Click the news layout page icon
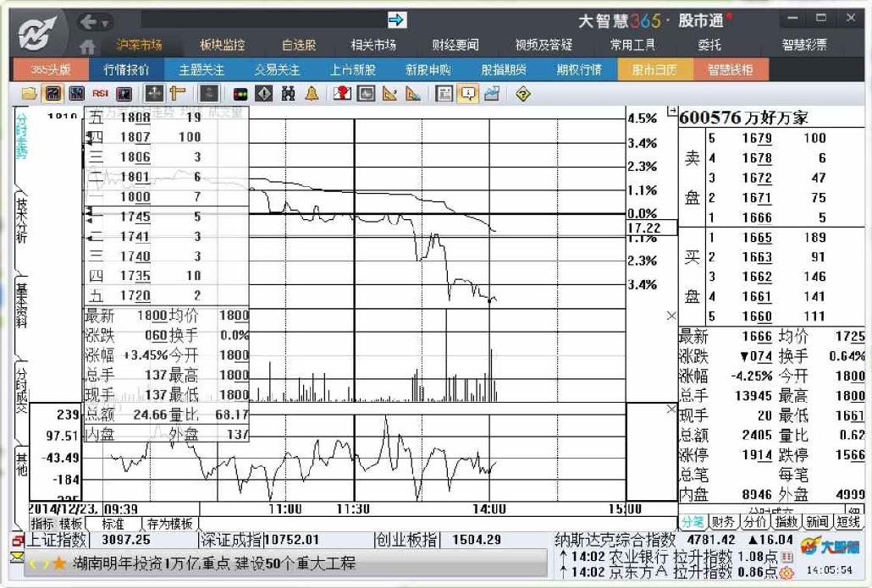The width and height of the screenshot is (872, 588). (x=444, y=93)
